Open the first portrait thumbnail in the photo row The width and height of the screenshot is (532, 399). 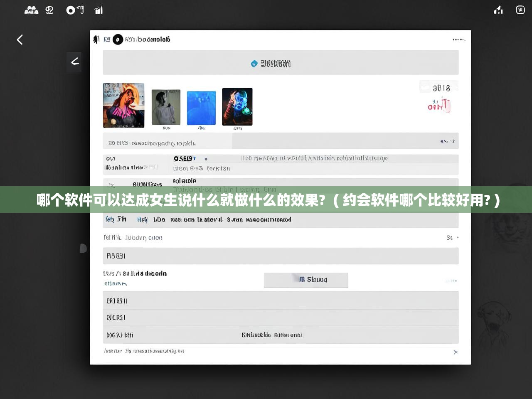pos(123,105)
